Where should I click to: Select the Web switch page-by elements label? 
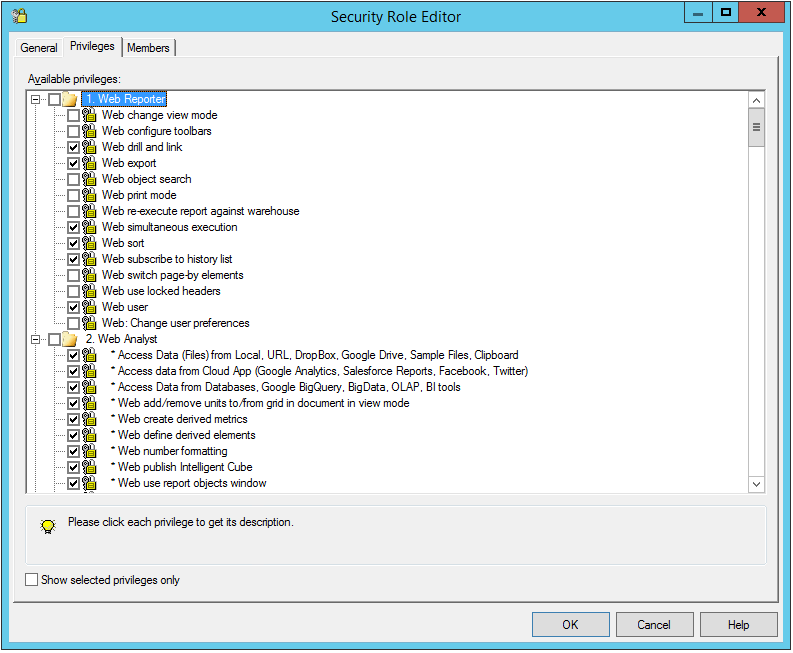(x=172, y=275)
